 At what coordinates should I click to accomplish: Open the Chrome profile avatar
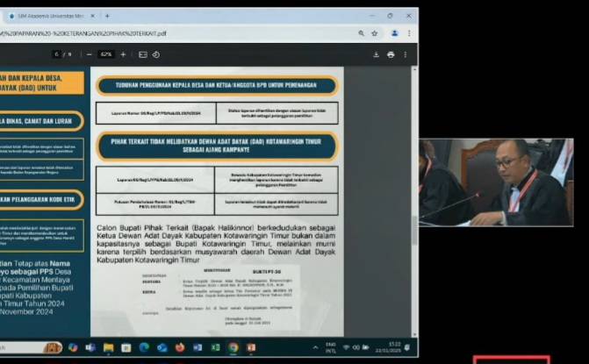point(394,33)
